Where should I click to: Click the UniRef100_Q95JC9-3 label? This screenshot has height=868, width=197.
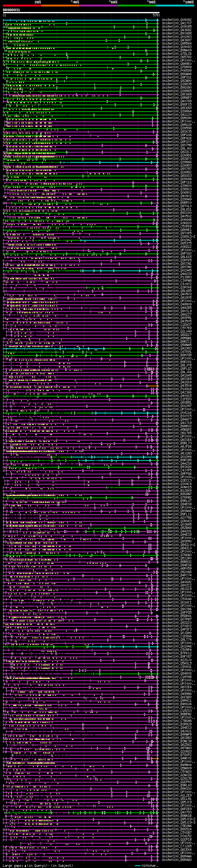click(x=179, y=822)
